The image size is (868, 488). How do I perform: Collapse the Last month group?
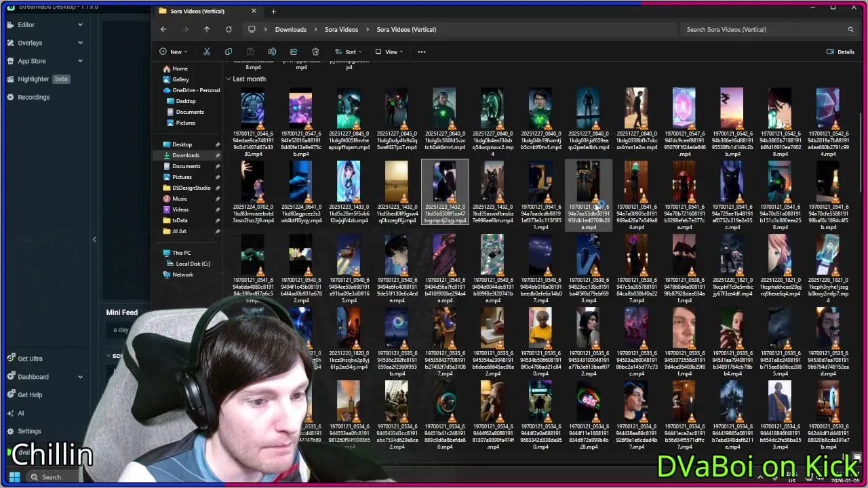click(229, 79)
